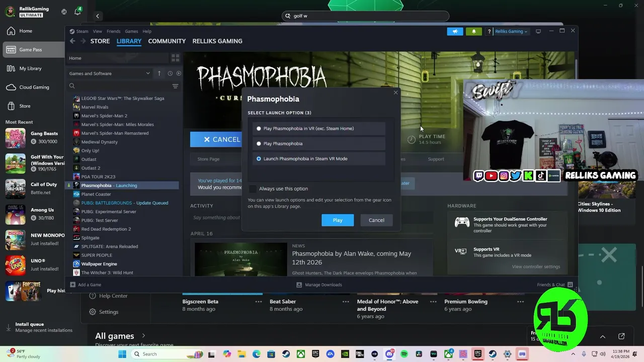Open the RELLIKS GAMING profile tab

[217, 41]
